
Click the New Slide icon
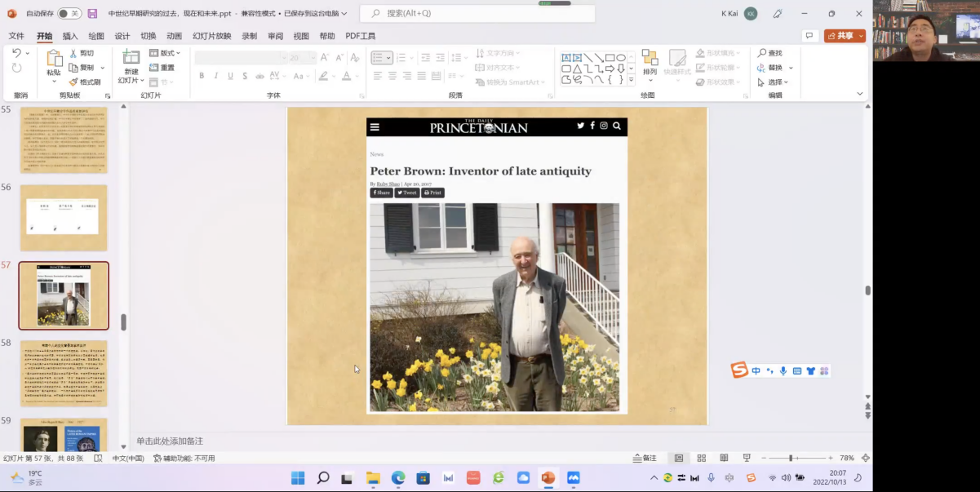131,57
